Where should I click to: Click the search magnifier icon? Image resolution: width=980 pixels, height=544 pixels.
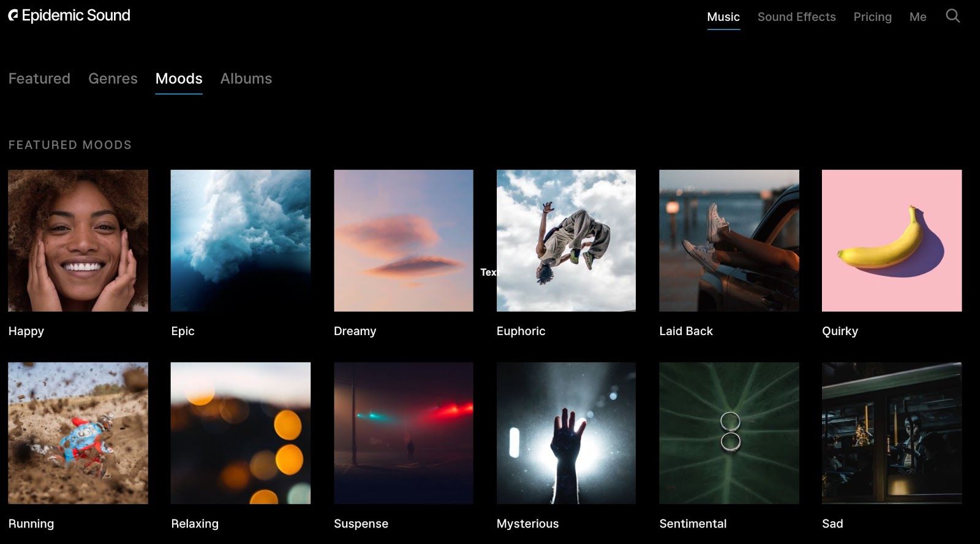[x=952, y=16]
